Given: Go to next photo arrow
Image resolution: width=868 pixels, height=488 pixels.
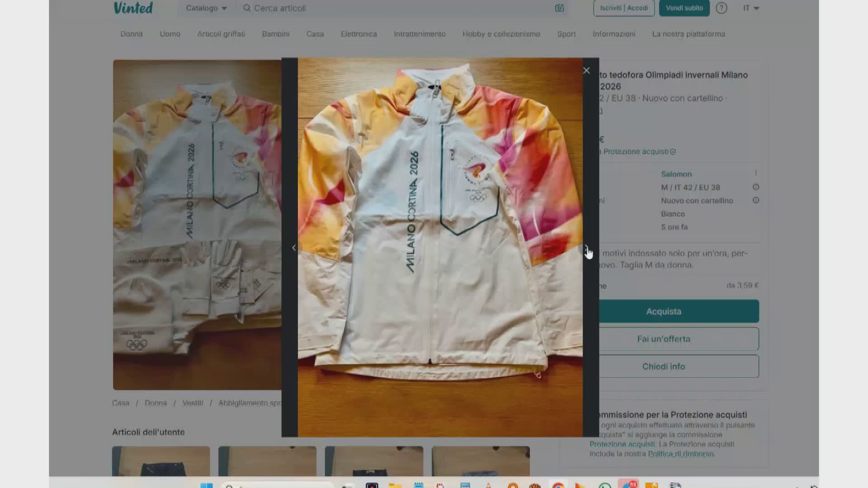Looking at the screenshot, I should tap(586, 248).
